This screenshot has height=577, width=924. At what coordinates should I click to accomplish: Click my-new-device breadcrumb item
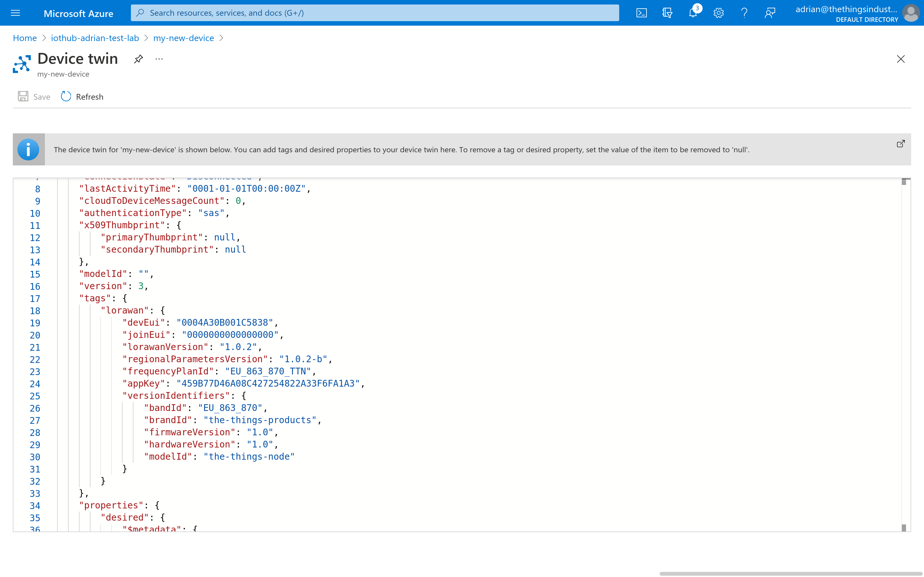click(184, 38)
